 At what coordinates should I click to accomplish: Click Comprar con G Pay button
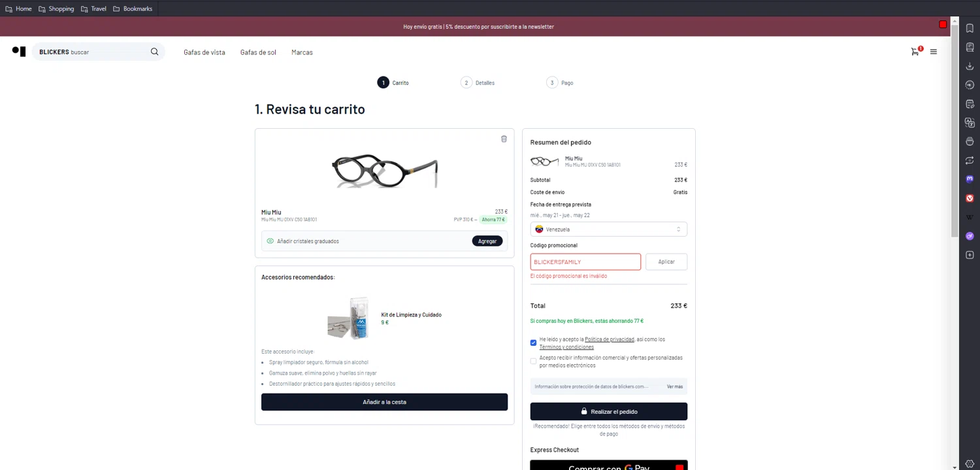point(609,465)
